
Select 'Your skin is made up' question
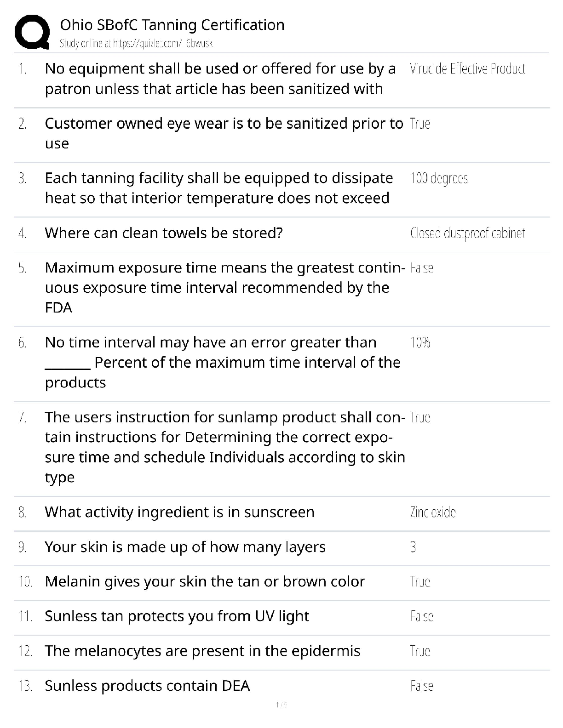tap(185, 547)
